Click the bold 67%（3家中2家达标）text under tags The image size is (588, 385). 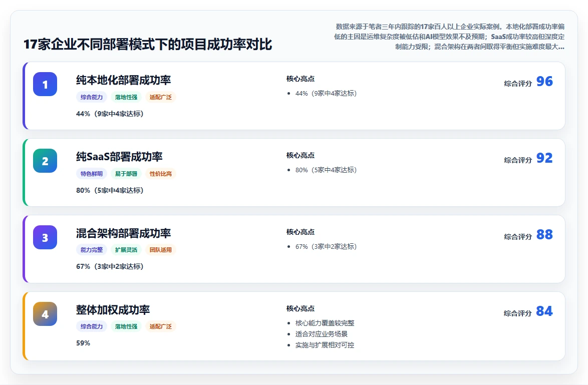[x=110, y=266]
